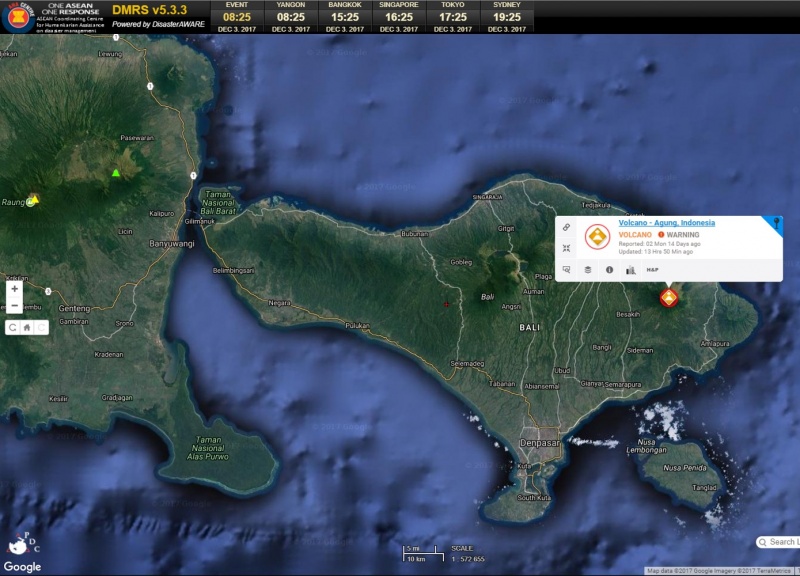Reset map to home view

(27, 328)
